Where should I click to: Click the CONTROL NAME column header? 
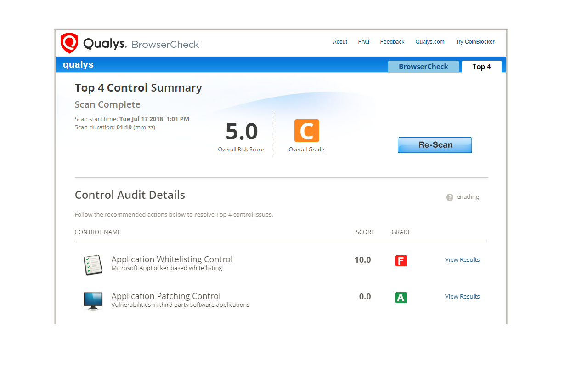click(98, 232)
